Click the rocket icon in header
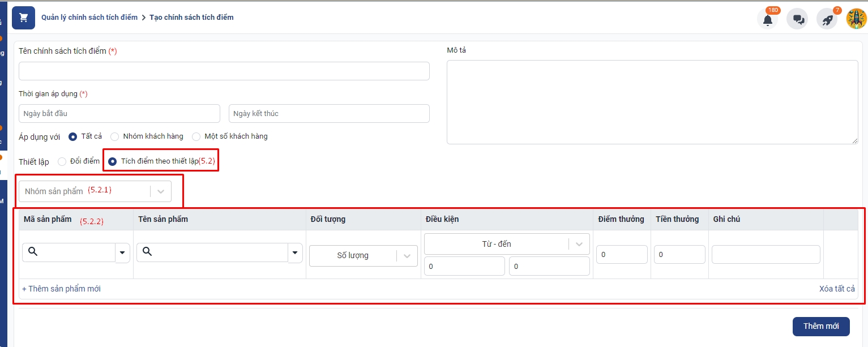The image size is (868, 347). pyautogui.click(x=827, y=19)
